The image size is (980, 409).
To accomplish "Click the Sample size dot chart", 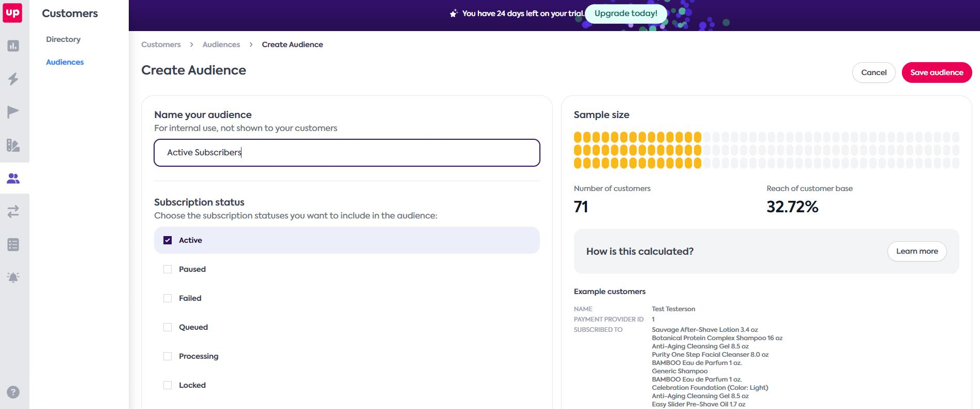I will (x=766, y=150).
